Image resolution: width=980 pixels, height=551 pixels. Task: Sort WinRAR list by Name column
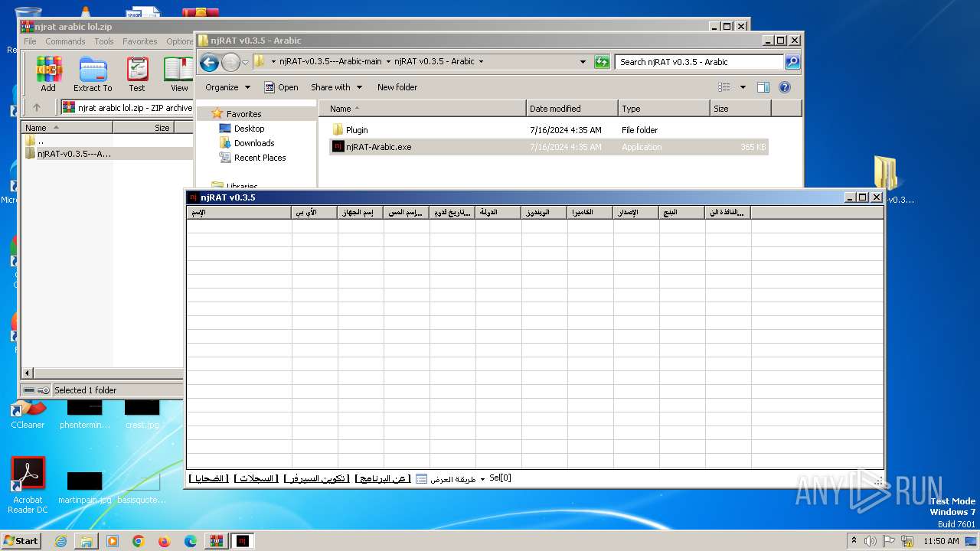click(67, 128)
